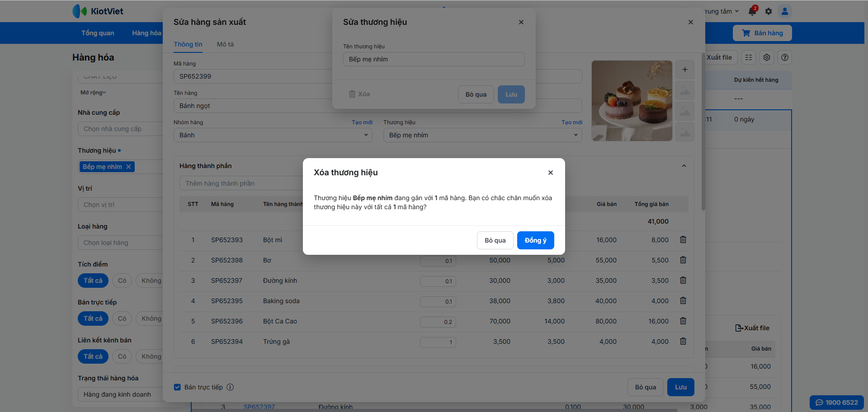This screenshot has width=868, height=412.
Task: Click the notification bell icon
Action: (x=752, y=11)
